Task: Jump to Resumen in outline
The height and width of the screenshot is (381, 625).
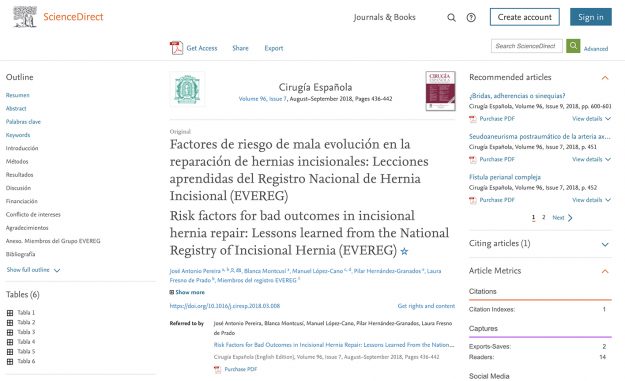Action: [x=18, y=95]
